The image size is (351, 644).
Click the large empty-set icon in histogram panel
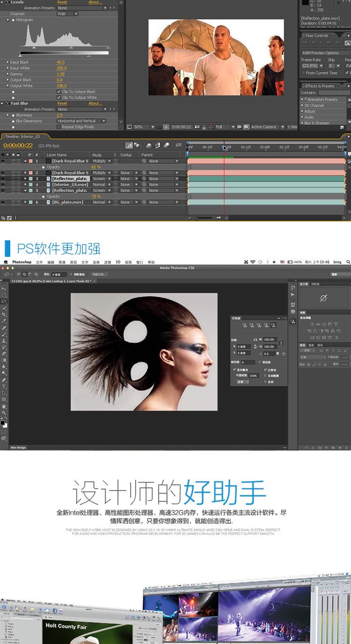click(x=323, y=298)
